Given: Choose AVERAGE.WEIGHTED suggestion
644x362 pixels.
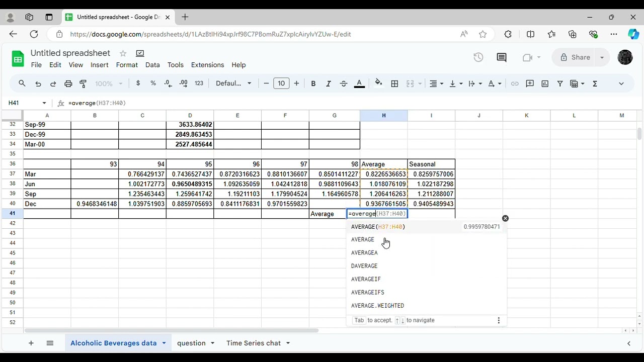Looking at the screenshot, I should (426, 306).
